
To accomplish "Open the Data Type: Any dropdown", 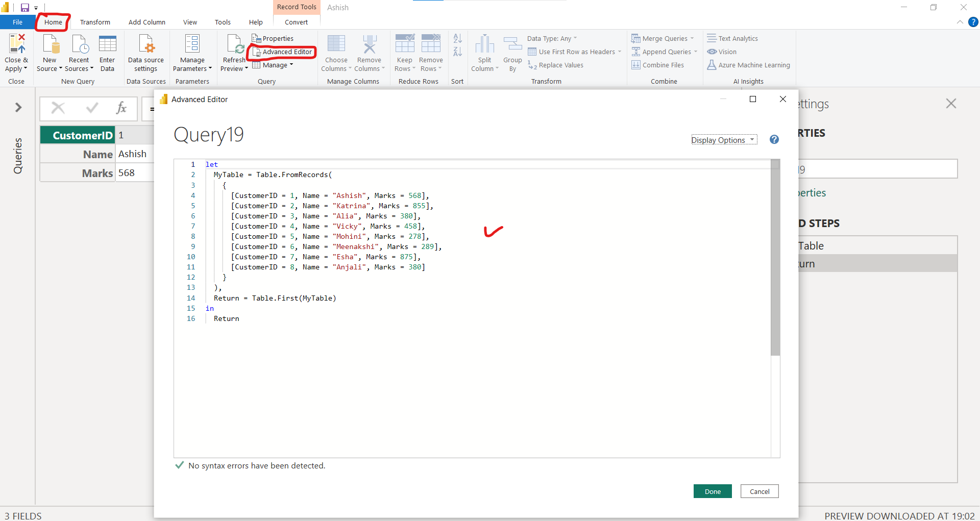I will point(551,38).
